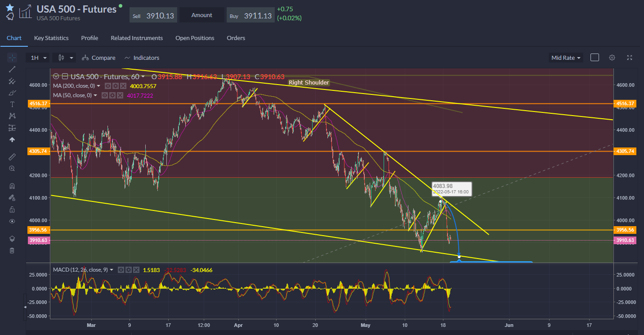
Task: Toggle lock on all drawing tools
Action: pyautogui.click(x=12, y=210)
